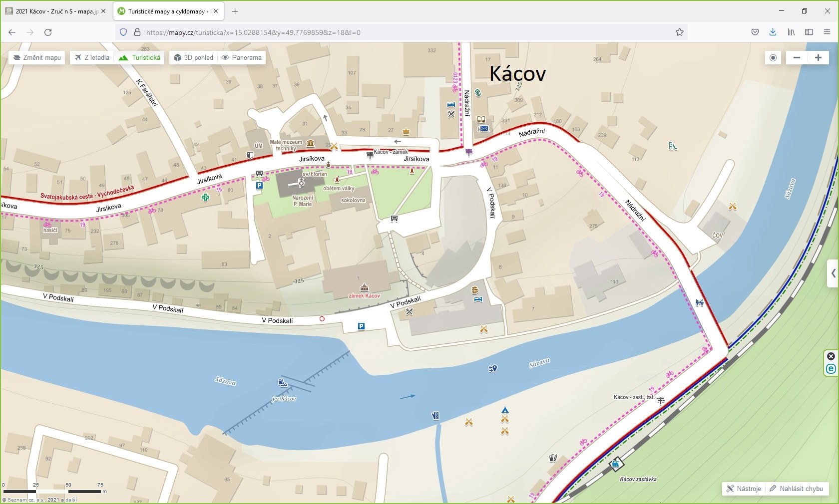The width and height of the screenshot is (839, 504).
Task: Open the Změnit mapu selector
Action: point(37,57)
